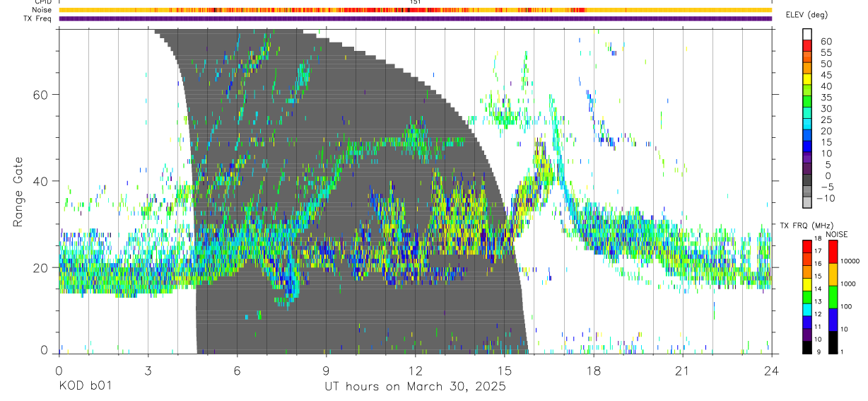This screenshot has height=401, width=868.
Task: Click x-axis tick label '18'
Action: (x=594, y=371)
